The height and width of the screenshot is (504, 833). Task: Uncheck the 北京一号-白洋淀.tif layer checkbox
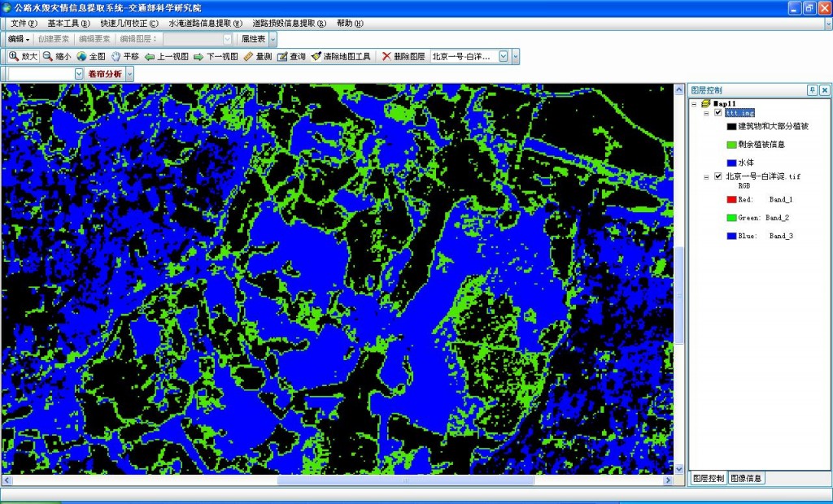point(717,176)
